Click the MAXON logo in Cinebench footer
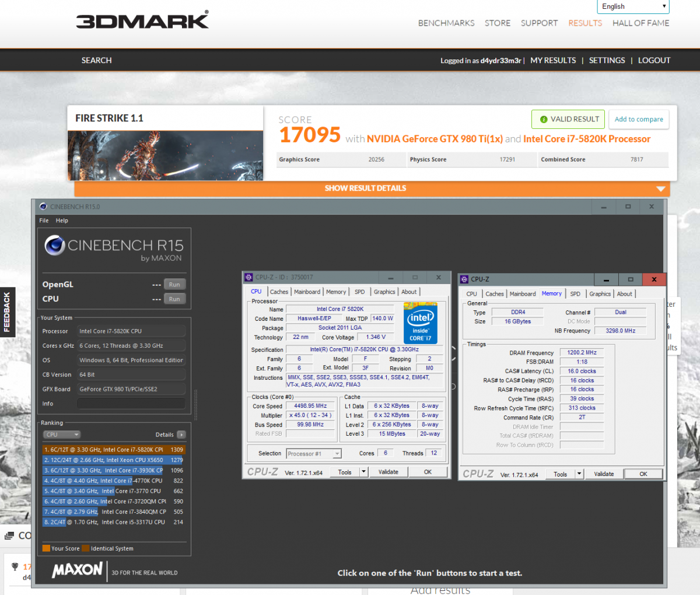This screenshot has width=700, height=595. click(77, 570)
